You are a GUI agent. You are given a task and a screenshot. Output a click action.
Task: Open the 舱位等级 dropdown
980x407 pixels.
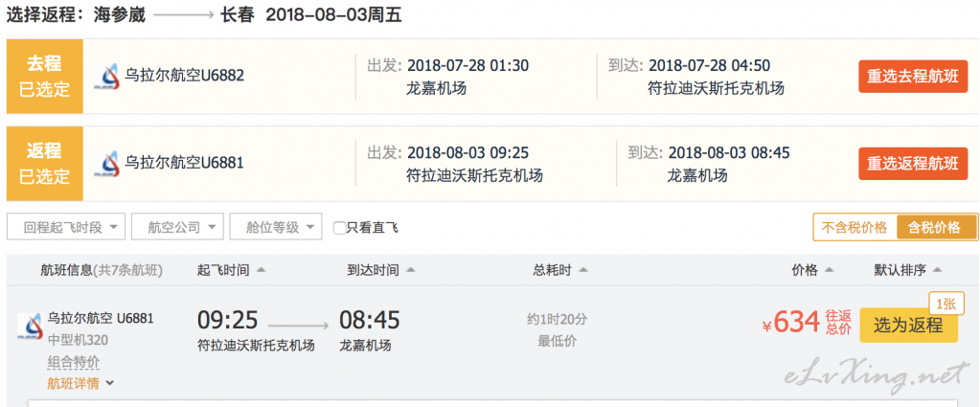click(x=276, y=227)
